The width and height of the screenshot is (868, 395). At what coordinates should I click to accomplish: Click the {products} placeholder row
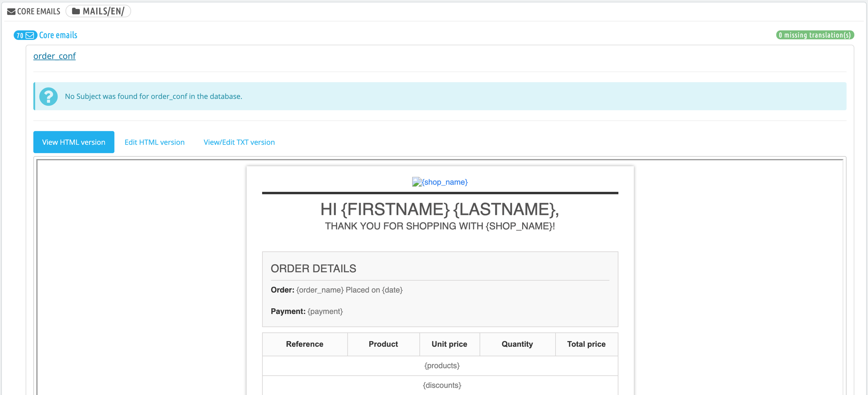(x=442, y=366)
